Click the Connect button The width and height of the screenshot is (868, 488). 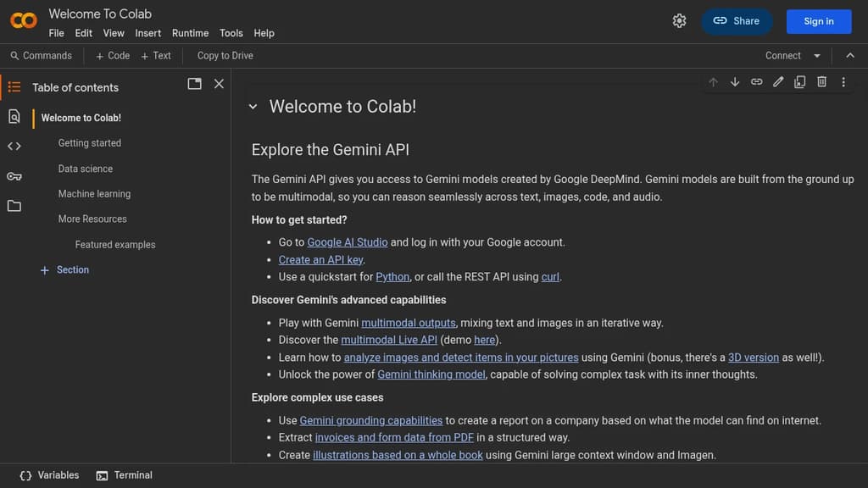click(x=782, y=56)
